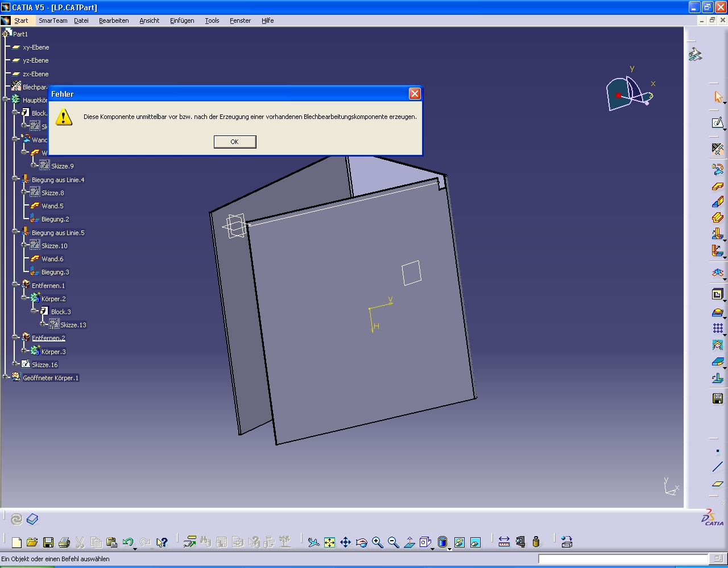Click the Stamping tool icon

coord(718,312)
